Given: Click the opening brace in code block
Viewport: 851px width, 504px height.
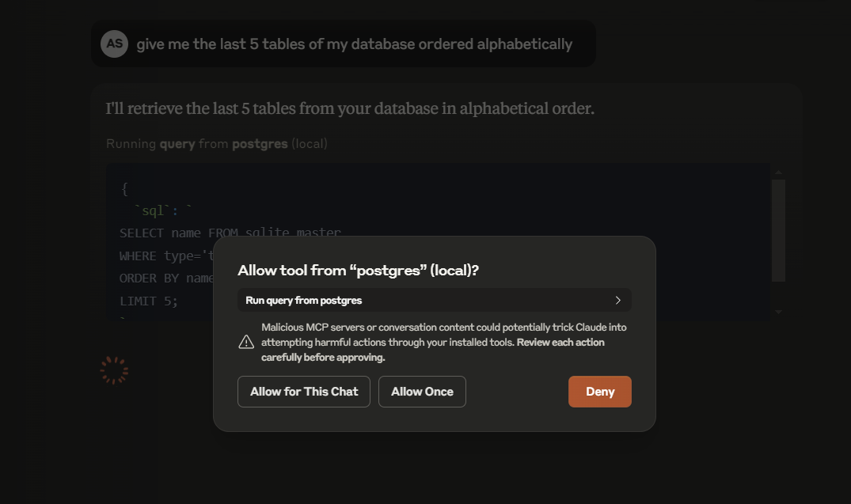Looking at the screenshot, I should tap(125, 189).
